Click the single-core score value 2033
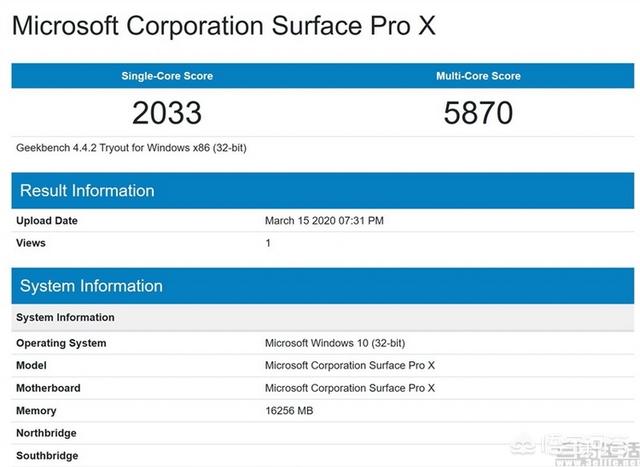 point(167,113)
